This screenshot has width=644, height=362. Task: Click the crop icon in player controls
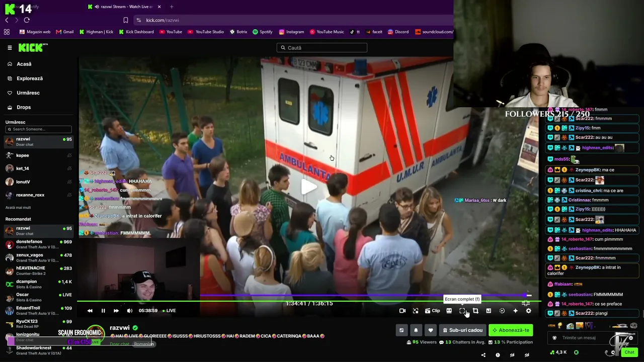[475, 311]
